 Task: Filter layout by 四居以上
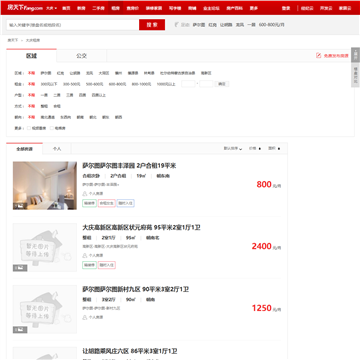(x=99, y=95)
